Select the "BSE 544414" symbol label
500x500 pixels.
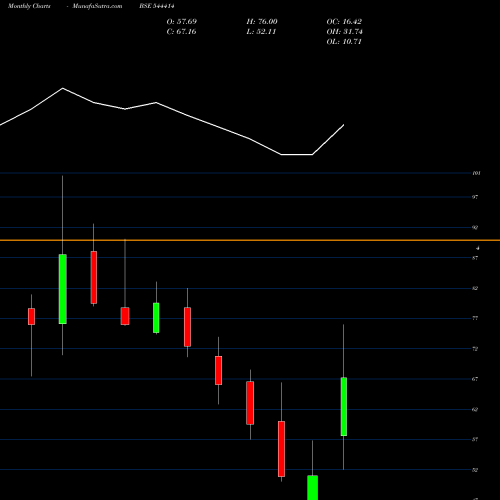(157, 6)
